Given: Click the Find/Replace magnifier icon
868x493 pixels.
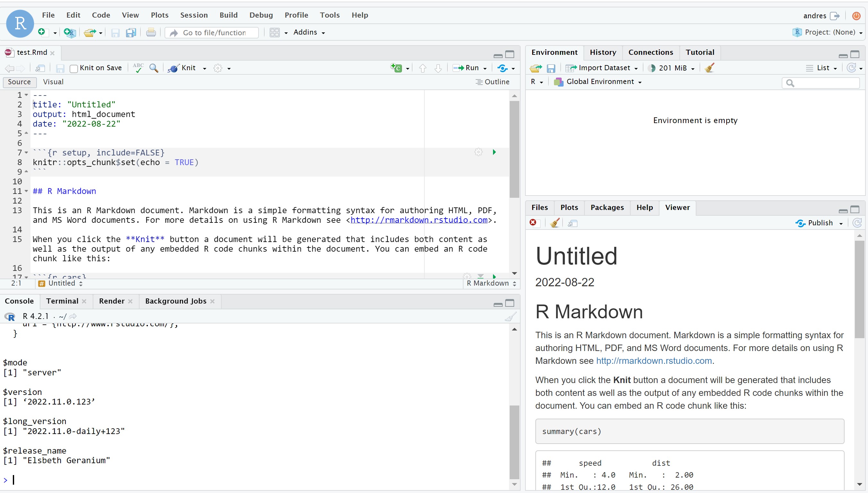Looking at the screenshot, I should [154, 68].
